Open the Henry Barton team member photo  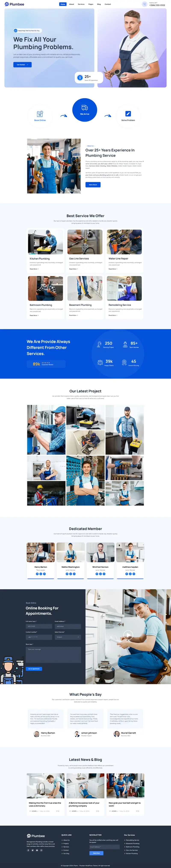(41, 553)
